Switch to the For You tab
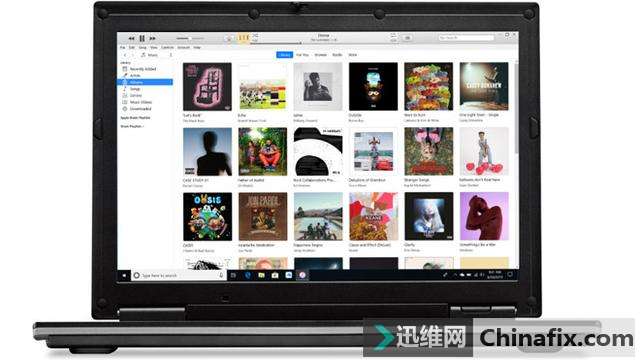Image resolution: width=640 pixels, height=362 pixels. coord(302,55)
